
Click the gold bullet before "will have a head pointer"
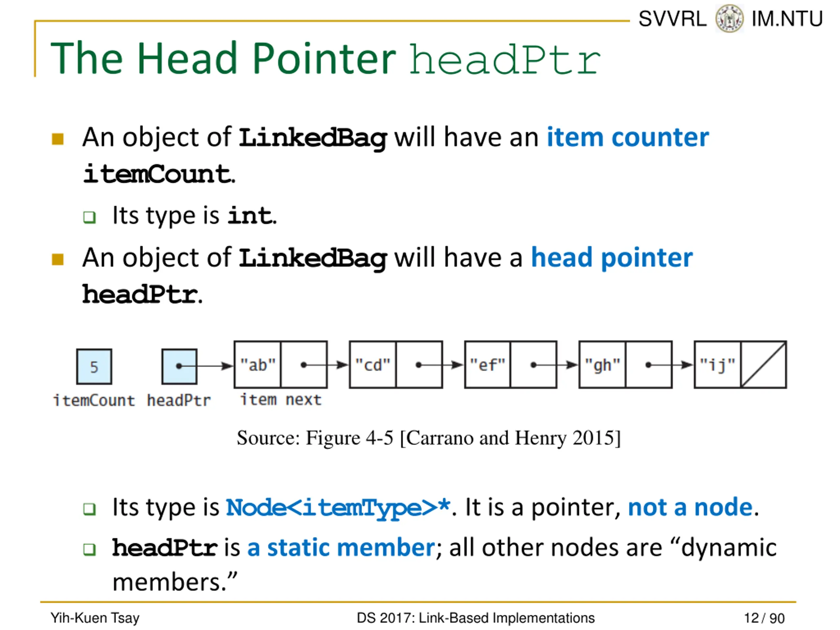(58, 259)
